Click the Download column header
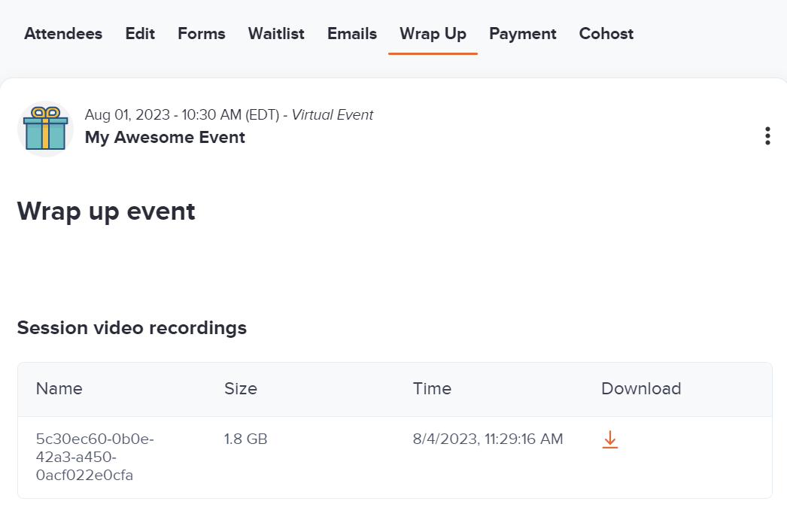787x532 pixels. pos(641,389)
